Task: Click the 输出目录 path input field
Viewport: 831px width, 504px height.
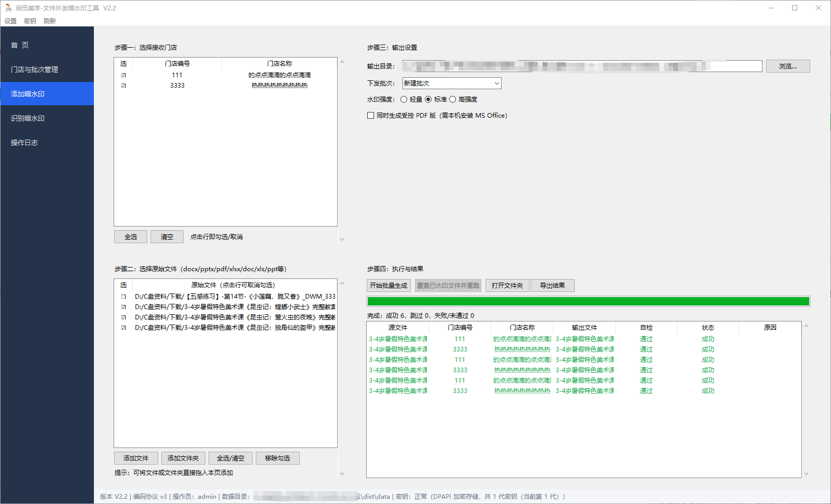Action: [582, 66]
